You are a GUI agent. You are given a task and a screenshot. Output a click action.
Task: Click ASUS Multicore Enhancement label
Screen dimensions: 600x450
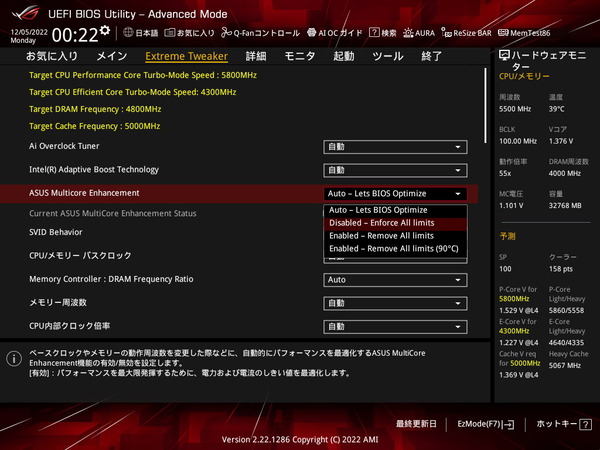[84, 193]
